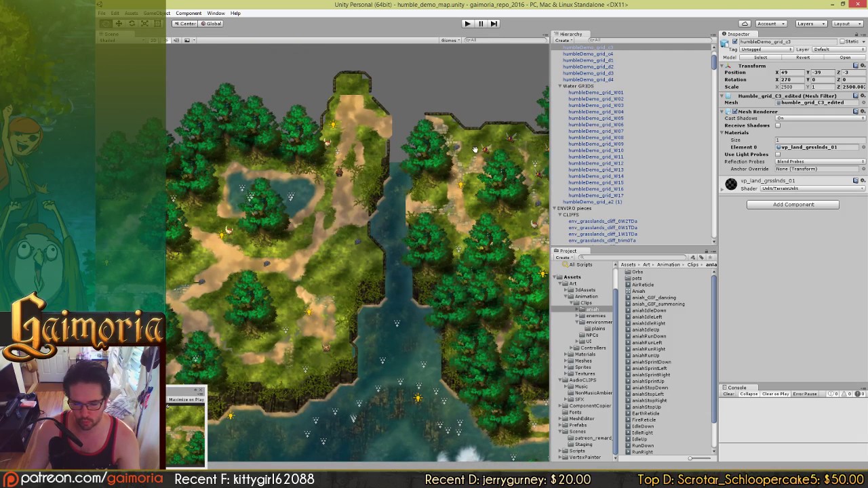This screenshot has height=488, width=868.
Task: Click the model Open button
Action: point(844,58)
